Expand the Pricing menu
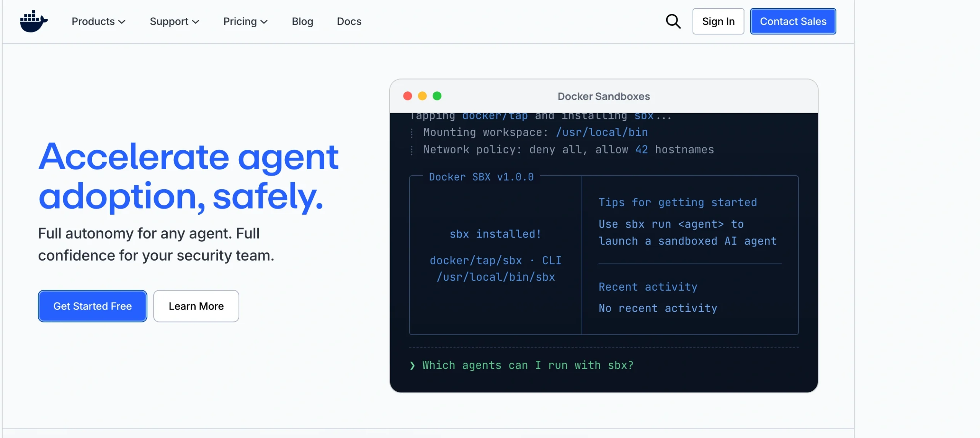This screenshot has width=980, height=438. pos(245,21)
